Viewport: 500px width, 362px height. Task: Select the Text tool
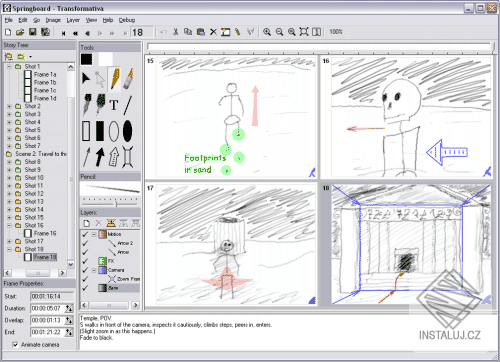(114, 105)
